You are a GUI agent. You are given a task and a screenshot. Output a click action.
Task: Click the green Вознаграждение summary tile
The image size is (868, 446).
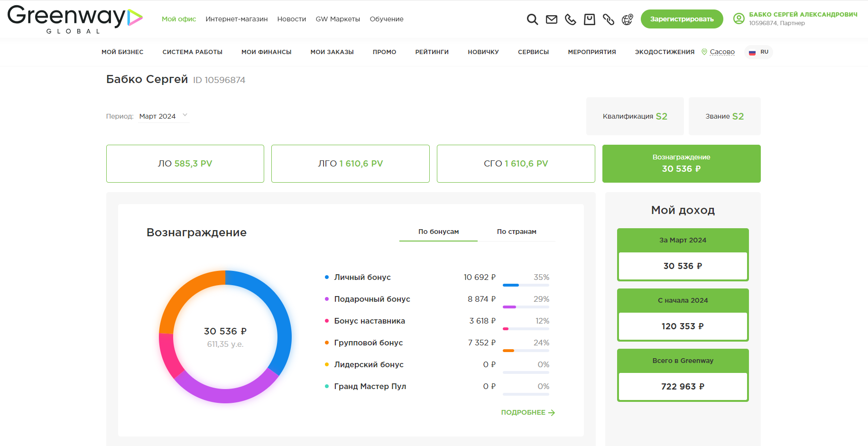(x=681, y=164)
